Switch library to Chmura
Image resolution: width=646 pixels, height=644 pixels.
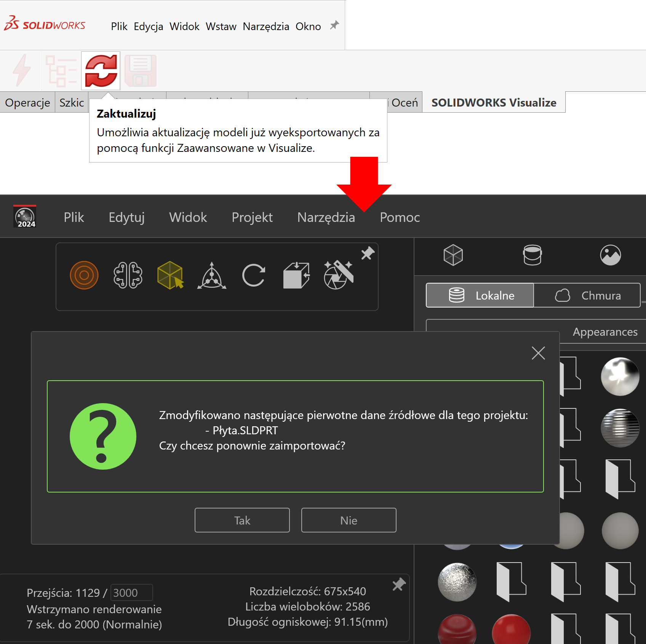click(587, 295)
